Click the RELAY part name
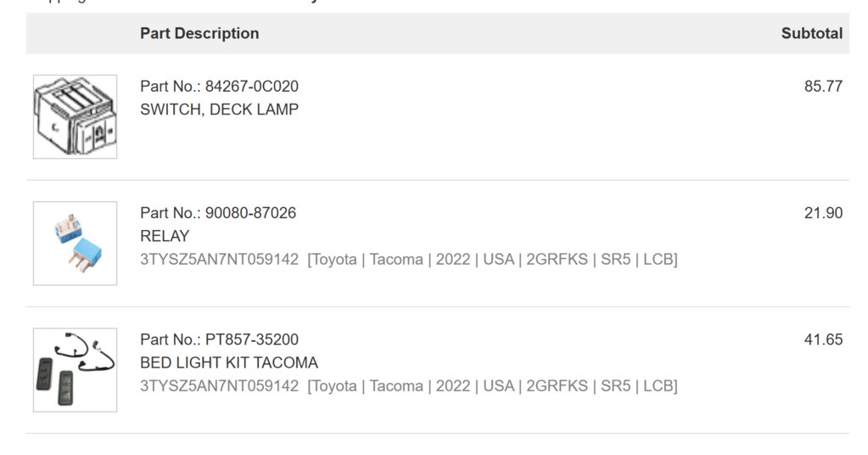The width and height of the screenshot is (868, 455). click(165, 236)
